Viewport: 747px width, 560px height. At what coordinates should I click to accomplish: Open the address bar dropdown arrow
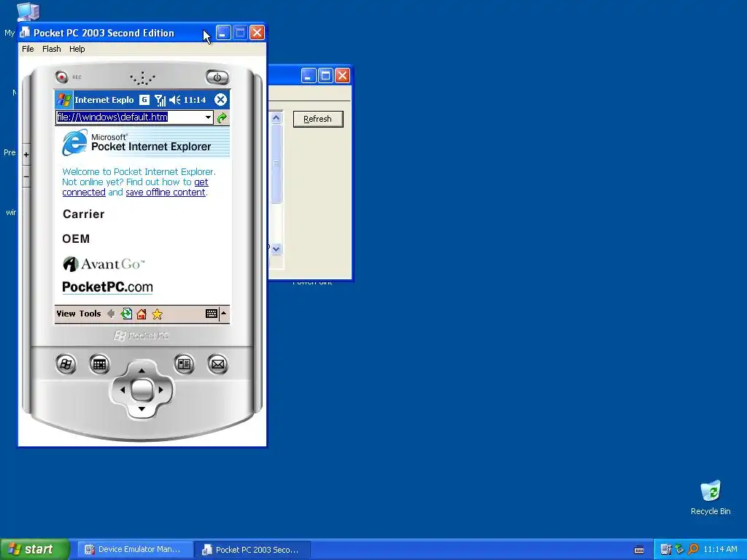[208, 117]
